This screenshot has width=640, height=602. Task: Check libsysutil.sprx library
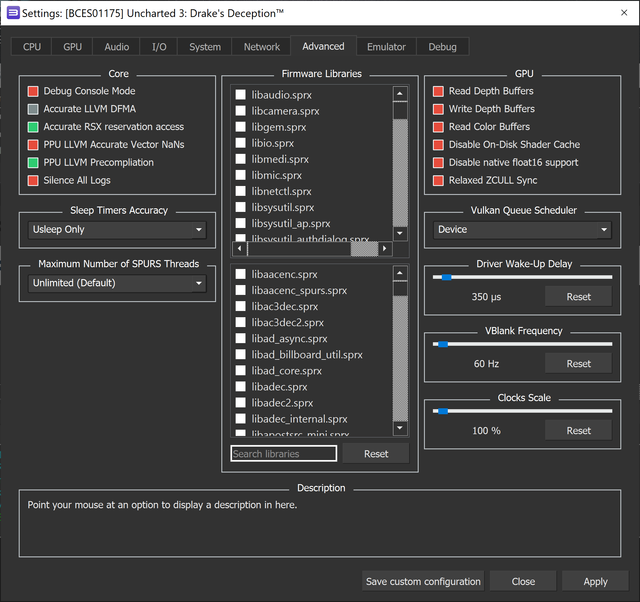[x=240, y=207]
